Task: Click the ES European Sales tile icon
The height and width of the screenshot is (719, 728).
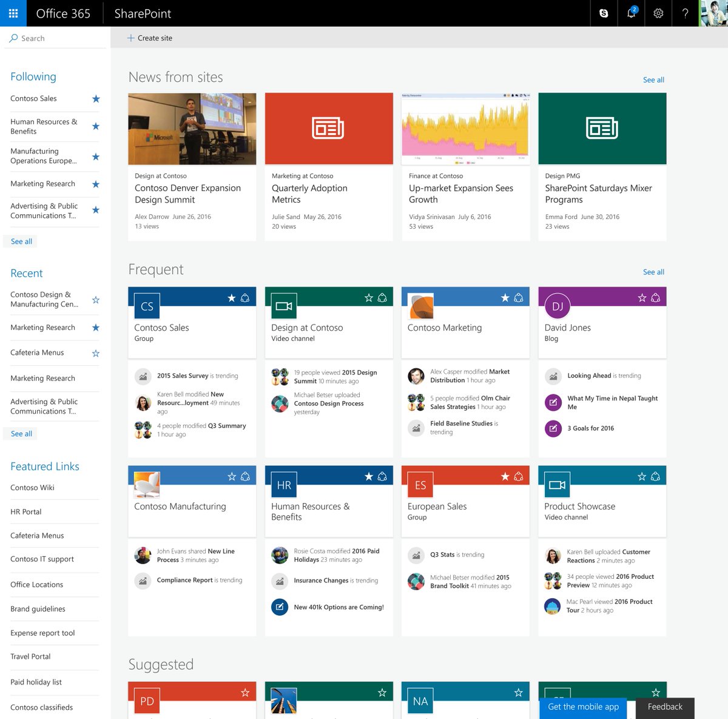Action: 420,485
